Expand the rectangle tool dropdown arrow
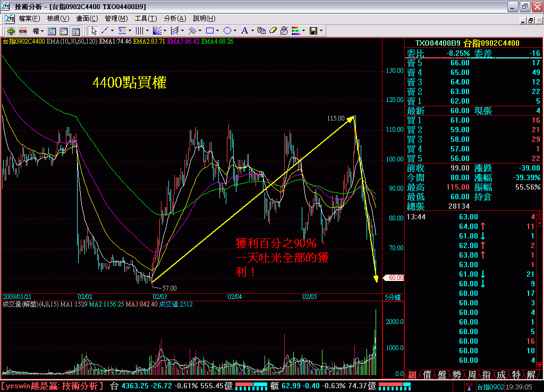Image resolution: width=544 pixels, height=392 pixels. [x=217, y=31]
